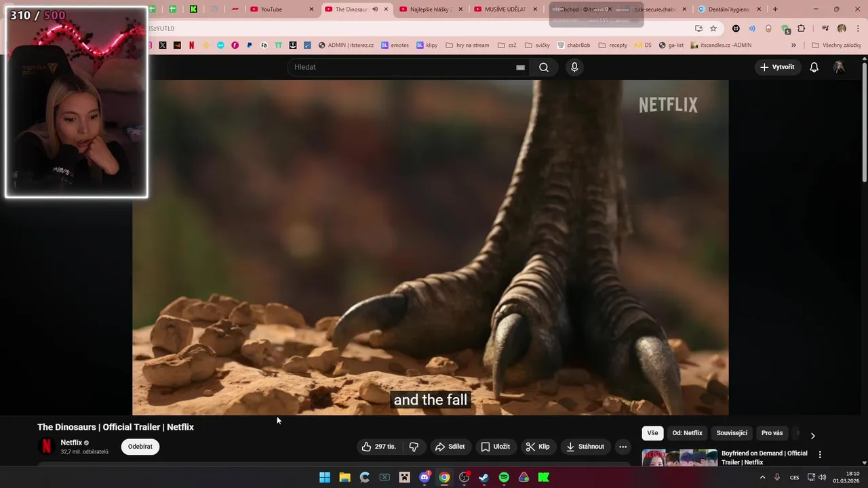Show hidden system tray icons
The image size is (868, 488).
pos(762,477)
